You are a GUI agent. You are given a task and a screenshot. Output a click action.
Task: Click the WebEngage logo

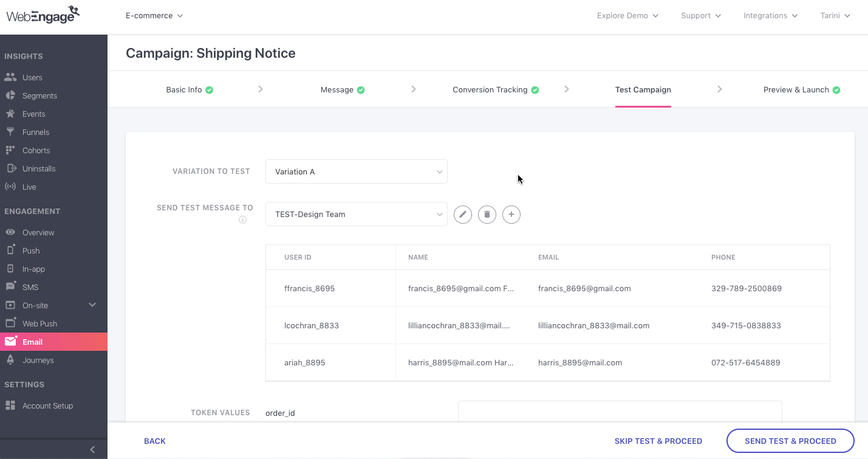pos(43,15)
